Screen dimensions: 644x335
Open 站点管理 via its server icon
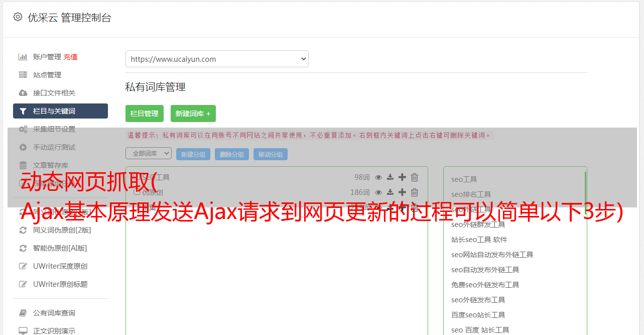pos(23,75)
